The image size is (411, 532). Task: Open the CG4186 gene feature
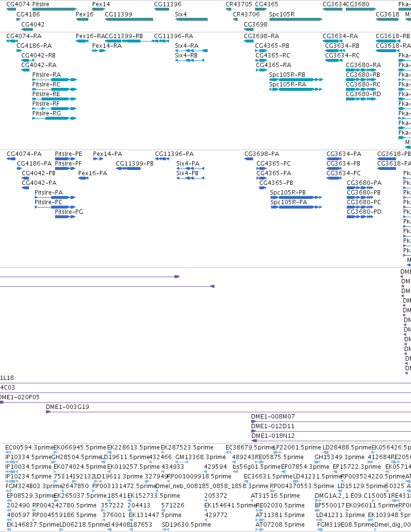click(x=18, y=19)
